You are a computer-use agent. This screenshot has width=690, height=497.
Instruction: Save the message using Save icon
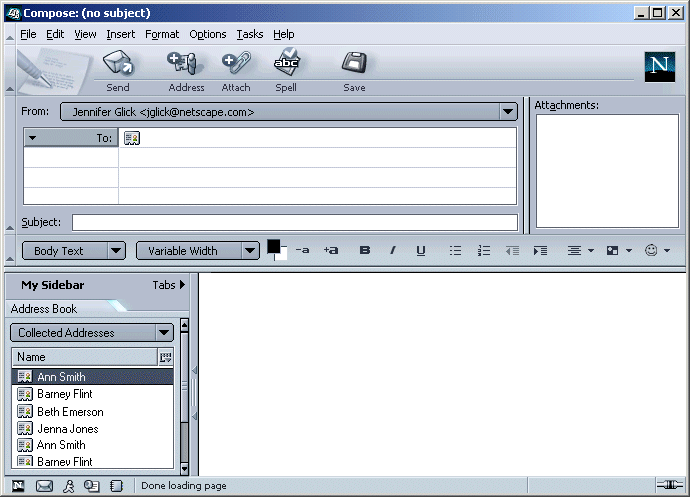(x=354, y=66)
